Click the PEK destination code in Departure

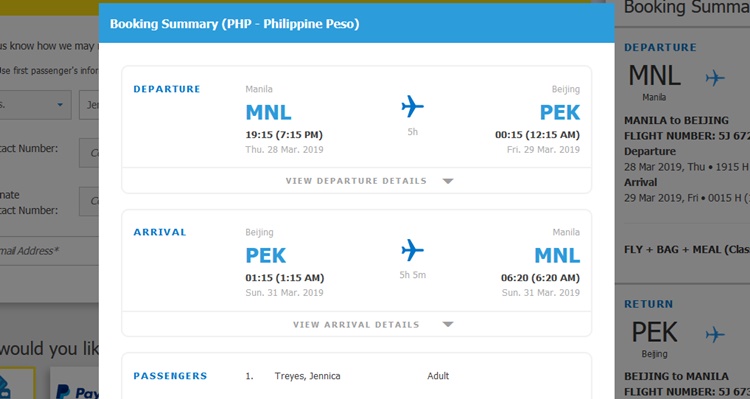[560, 113]
